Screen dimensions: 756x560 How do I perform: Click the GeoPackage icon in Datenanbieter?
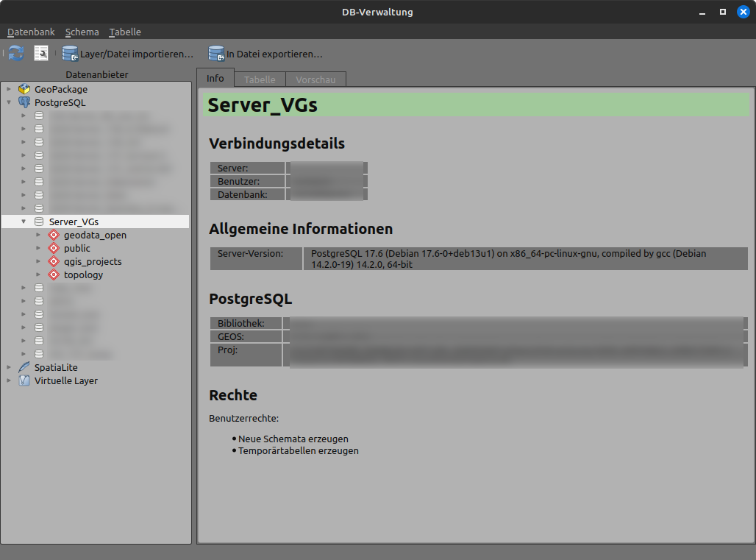click(24, 88)
